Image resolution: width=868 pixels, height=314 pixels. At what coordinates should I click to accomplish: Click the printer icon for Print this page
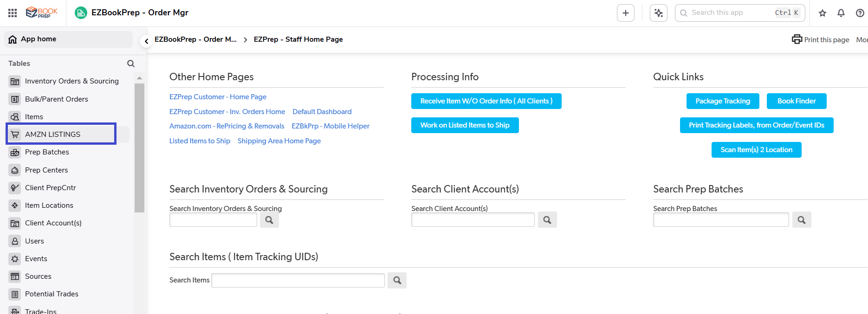797,39
